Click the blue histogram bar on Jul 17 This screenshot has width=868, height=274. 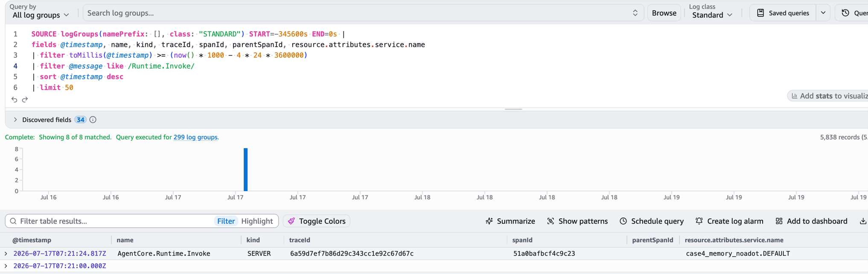coord(246,169)
